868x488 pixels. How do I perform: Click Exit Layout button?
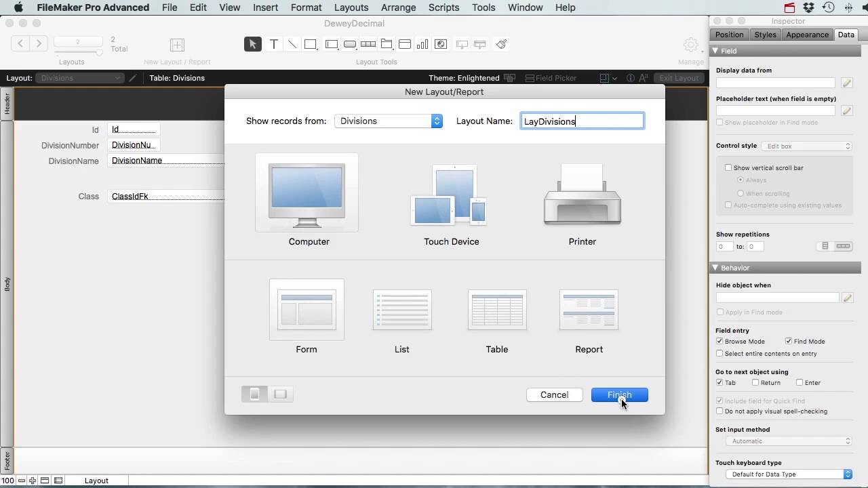click(679, 78)
